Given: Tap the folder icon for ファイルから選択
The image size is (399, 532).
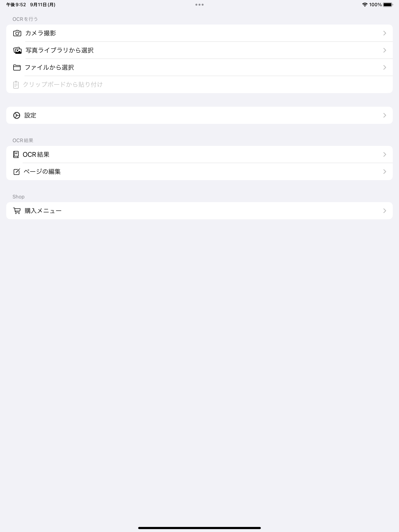Looking at the screenshot, I should 17,67.
